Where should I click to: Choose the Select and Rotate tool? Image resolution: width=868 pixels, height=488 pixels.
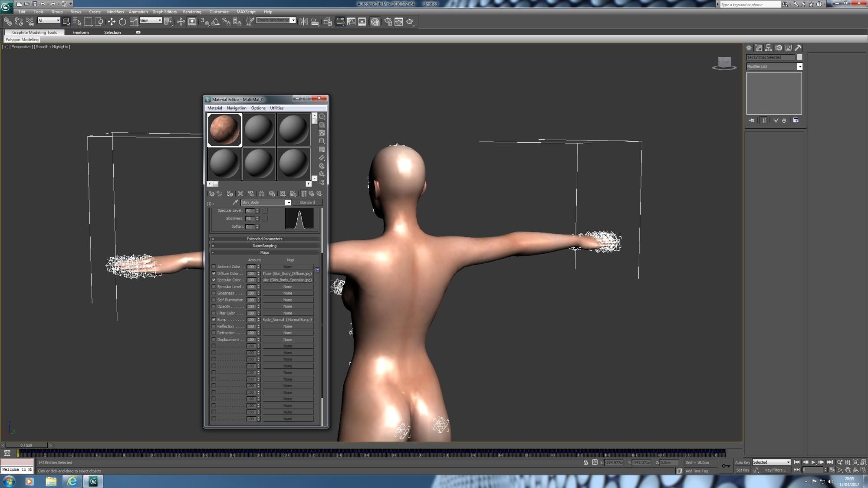tap(122, 21)
